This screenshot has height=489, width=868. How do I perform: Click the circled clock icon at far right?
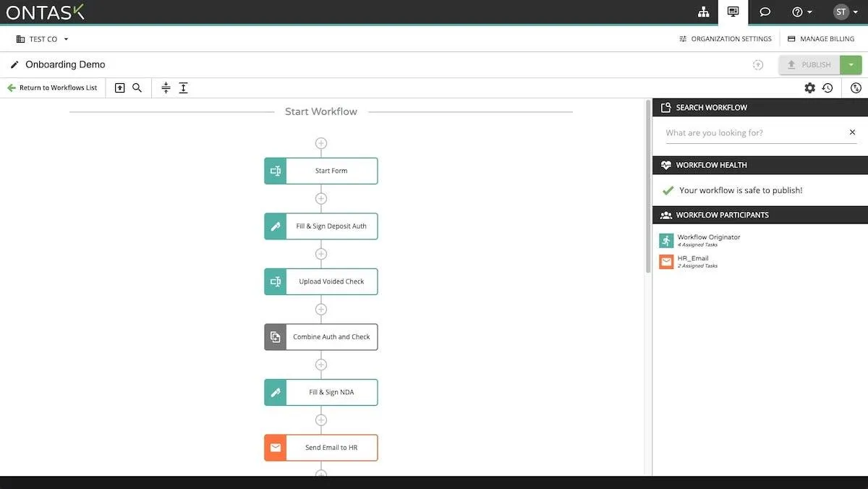[x=856, y=88]
